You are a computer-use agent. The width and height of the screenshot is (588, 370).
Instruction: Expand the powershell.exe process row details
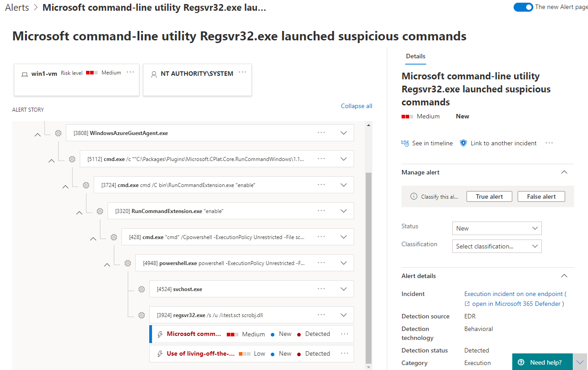344,263
